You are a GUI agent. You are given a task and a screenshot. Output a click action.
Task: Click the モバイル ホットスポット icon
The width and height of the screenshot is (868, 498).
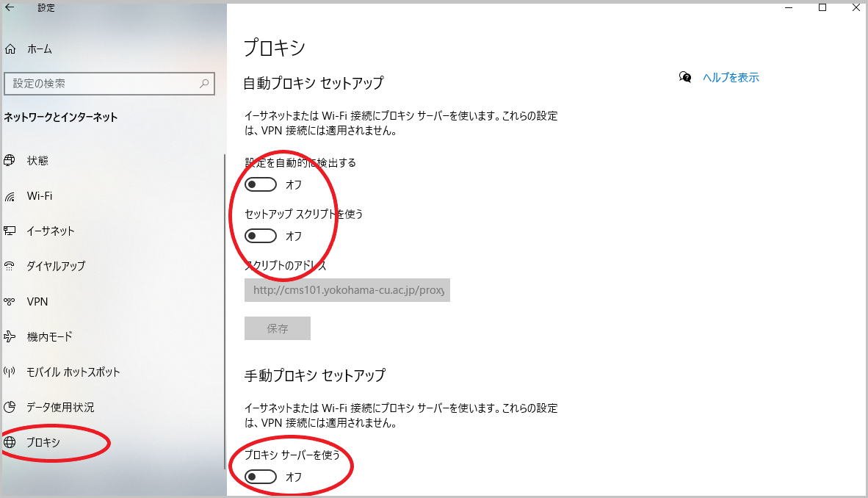(10, 372)
